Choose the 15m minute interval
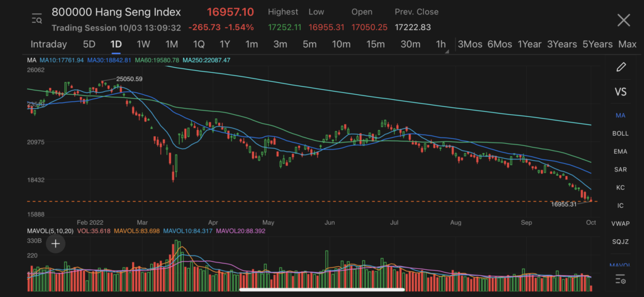Image resolution: width=644 pixels, height=297 pixels. coord(375,45)
